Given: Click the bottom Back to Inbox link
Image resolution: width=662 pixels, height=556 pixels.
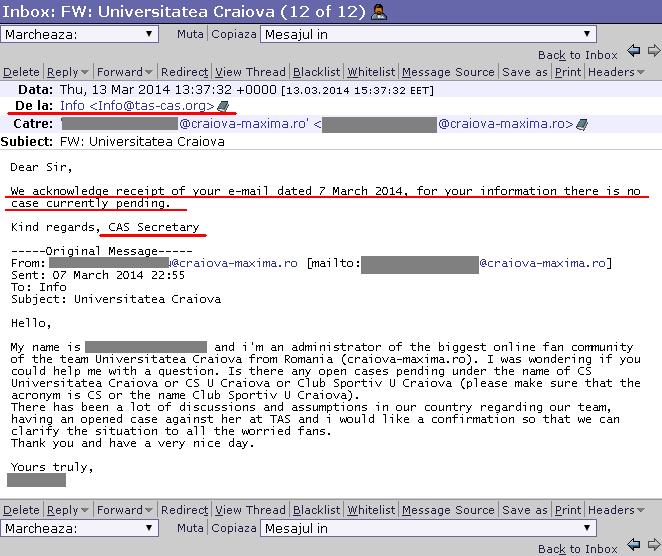Looking at the screenshot, I should (578, 549).
